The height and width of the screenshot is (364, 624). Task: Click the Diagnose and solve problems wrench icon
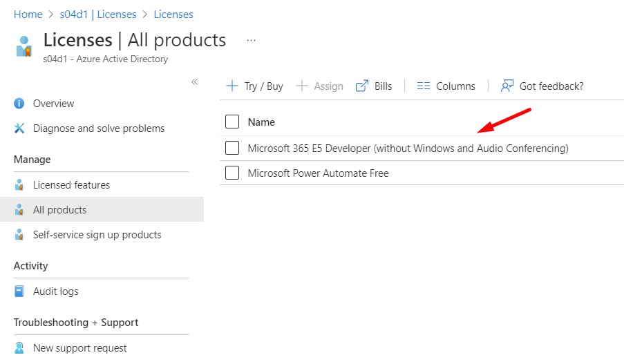[19, 128]
